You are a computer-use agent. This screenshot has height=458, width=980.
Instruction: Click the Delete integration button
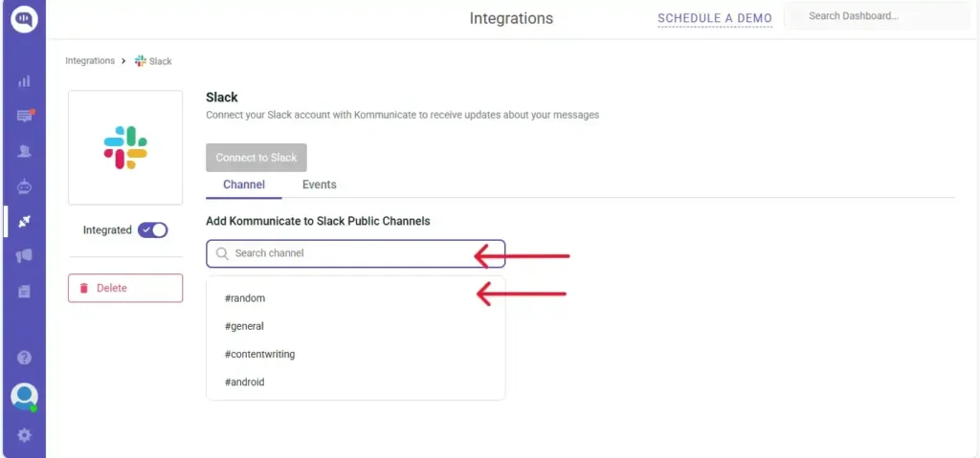click(125, 288)
